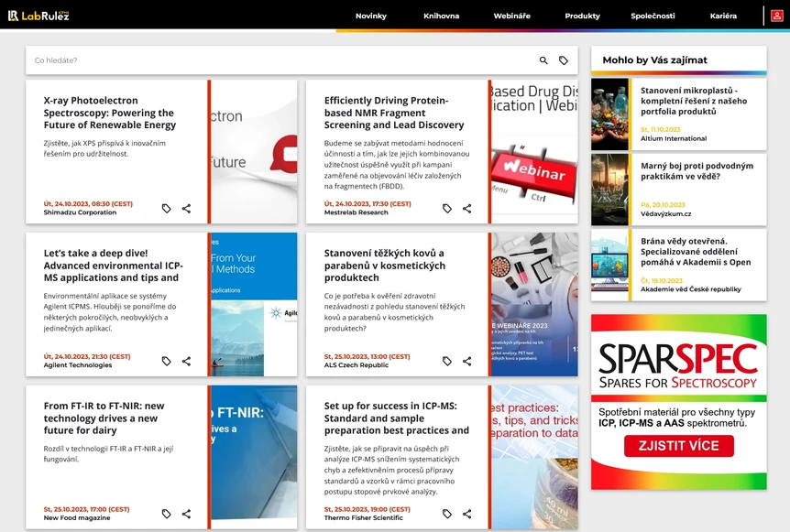
Task: Click the FT-NIR blue card image
Action: (x=254, y=457)
